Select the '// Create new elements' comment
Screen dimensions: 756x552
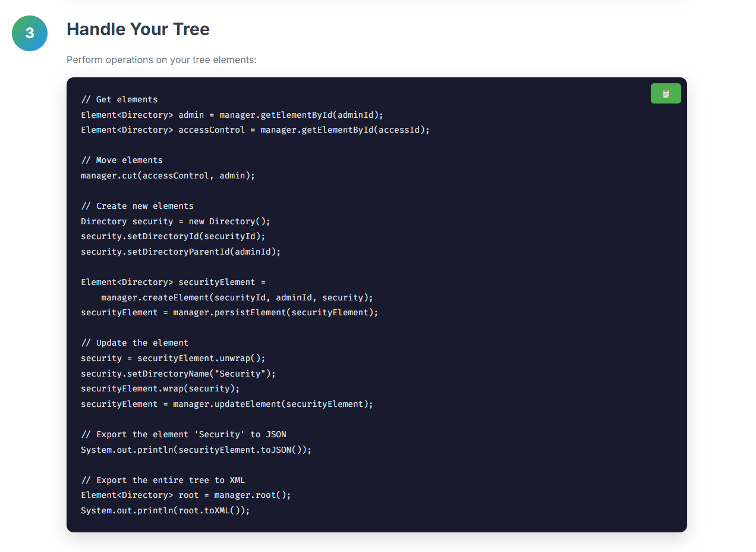click(x=137, y=205)
